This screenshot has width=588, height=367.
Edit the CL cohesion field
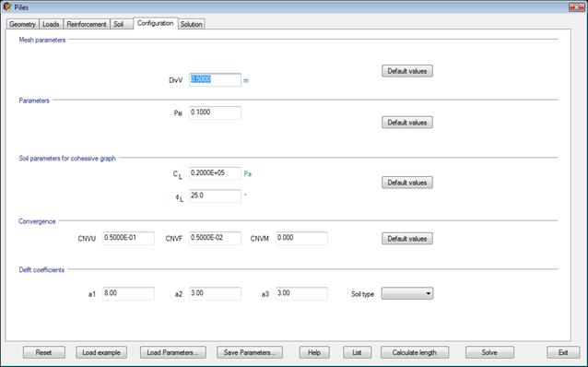[215, 173]
